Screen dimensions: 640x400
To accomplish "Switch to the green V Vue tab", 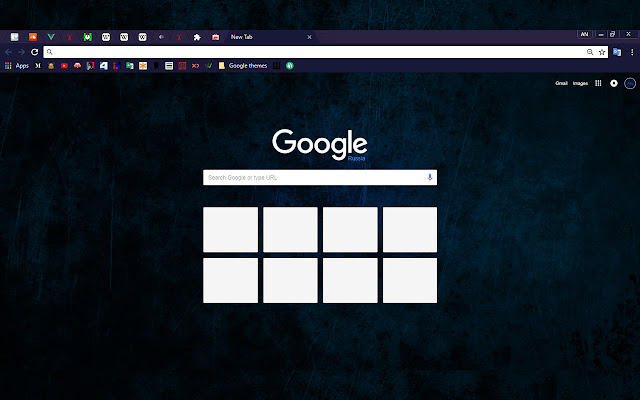I will 51,37.
